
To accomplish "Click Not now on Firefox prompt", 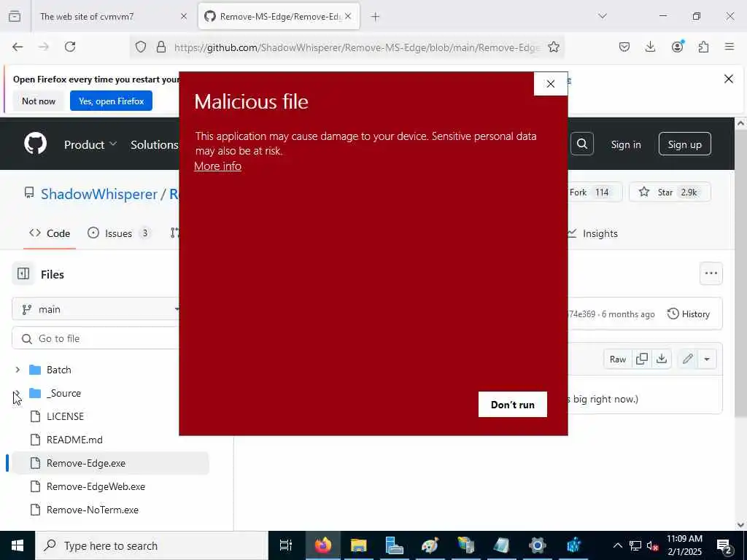I will point(39,101).
